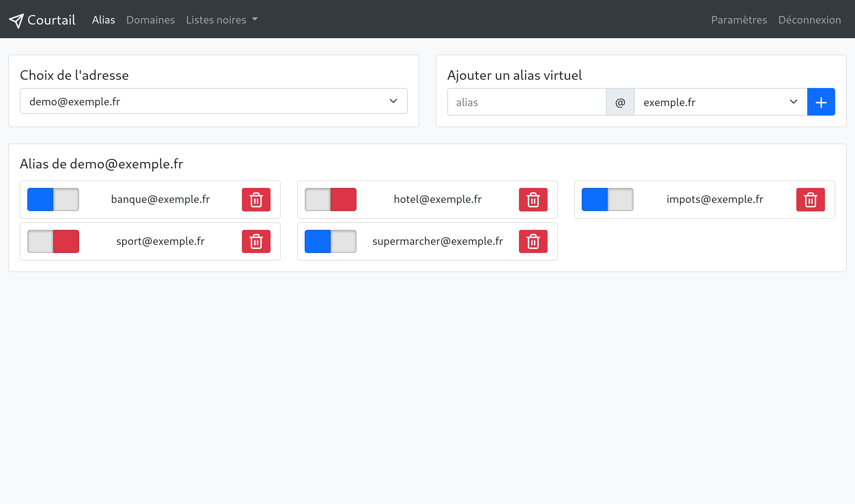Click the Courtail paper plane logo
The image size is (855, 504).
[x=16, y=20]
